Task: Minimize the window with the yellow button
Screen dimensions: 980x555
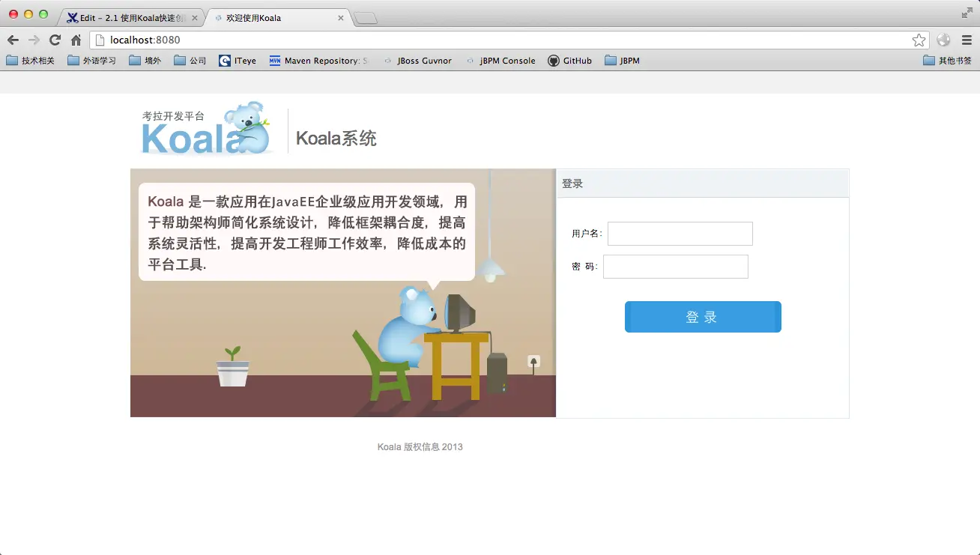Action: [x=28, y=14]
